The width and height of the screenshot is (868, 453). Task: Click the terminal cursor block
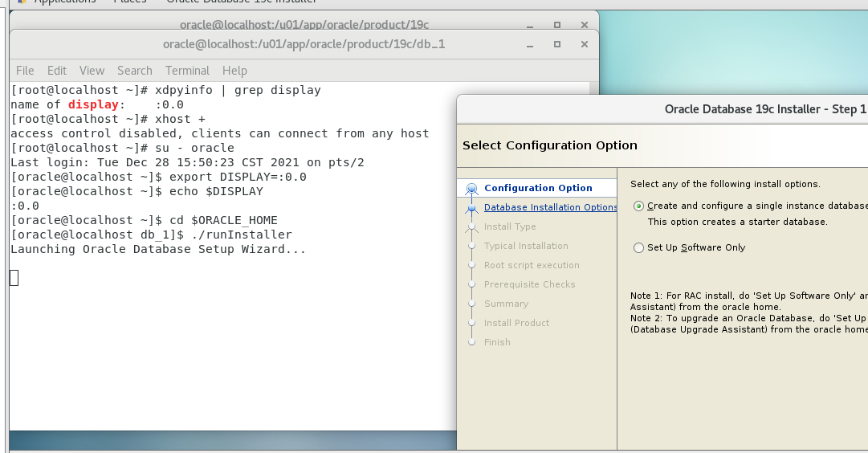click(14, 278)
